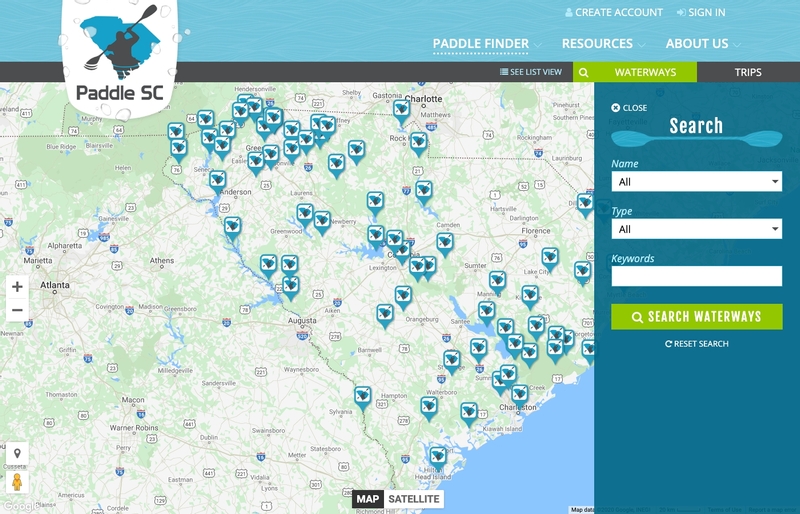Select the Map view type

pos(367,499)
